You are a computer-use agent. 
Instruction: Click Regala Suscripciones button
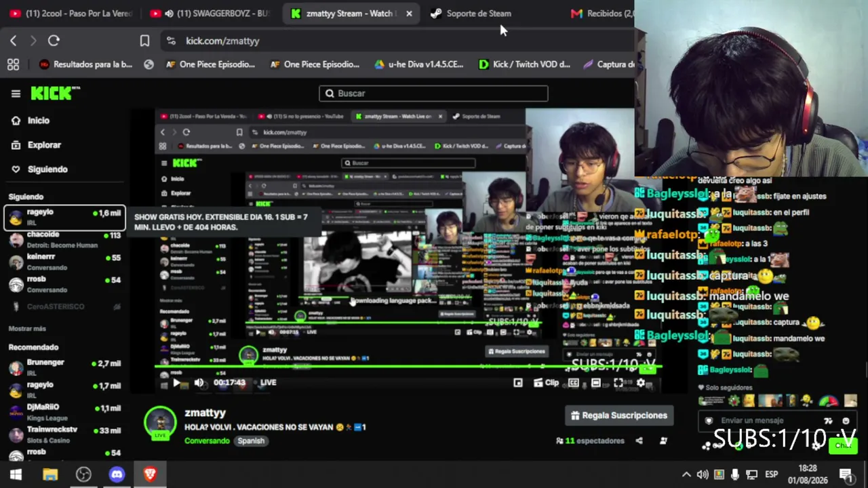click(618, 415)
